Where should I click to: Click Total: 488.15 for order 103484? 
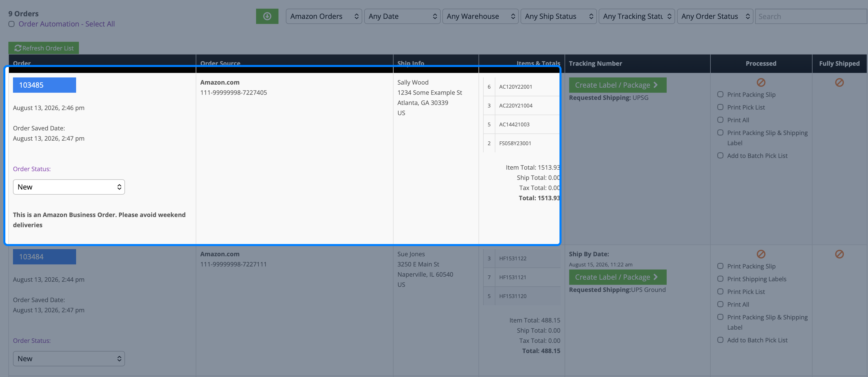point(541,351)
